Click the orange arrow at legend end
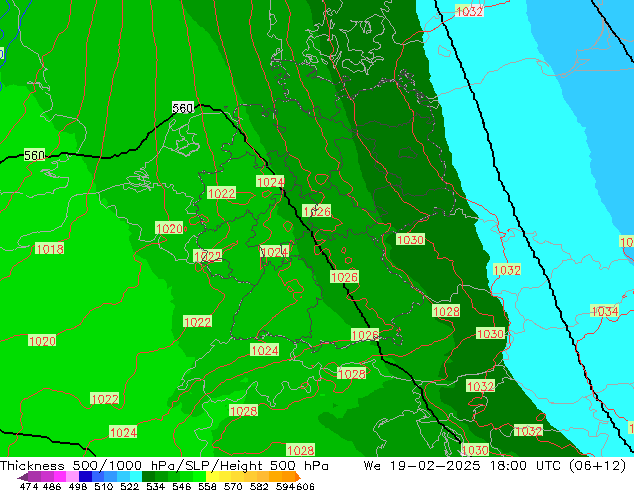 pos(298,477)
